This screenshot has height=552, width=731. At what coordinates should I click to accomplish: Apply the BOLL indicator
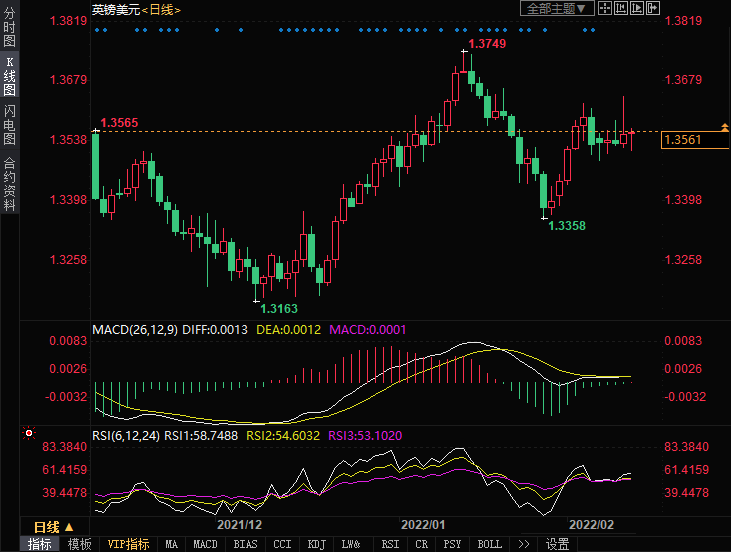[489, 544]
